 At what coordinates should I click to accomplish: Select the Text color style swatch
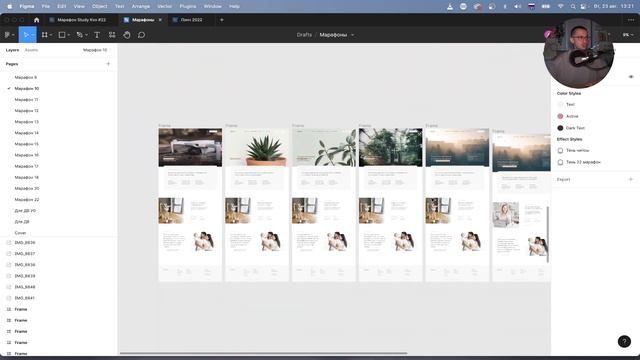[x=560, y=104]
